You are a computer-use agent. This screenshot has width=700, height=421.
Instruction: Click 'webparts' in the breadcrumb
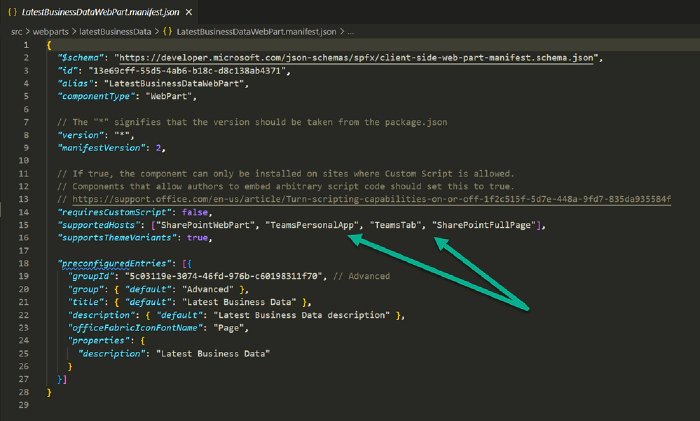coord(50,32)
